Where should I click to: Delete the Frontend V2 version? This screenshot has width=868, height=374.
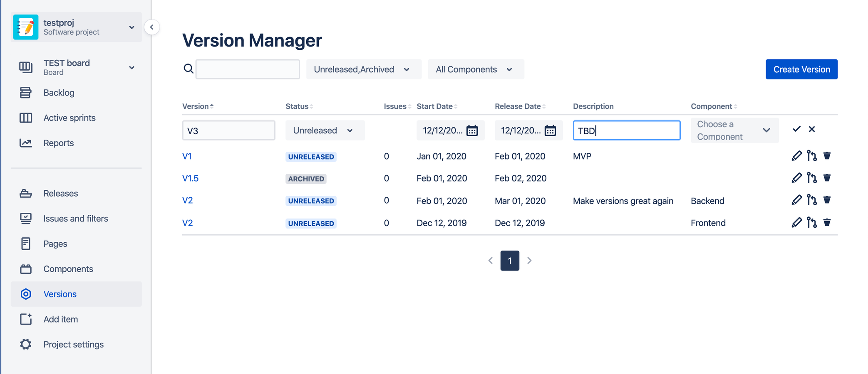(827, 222)
